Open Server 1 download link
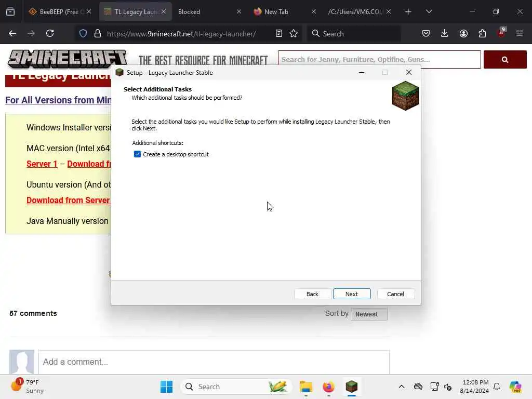 point(42,164)
